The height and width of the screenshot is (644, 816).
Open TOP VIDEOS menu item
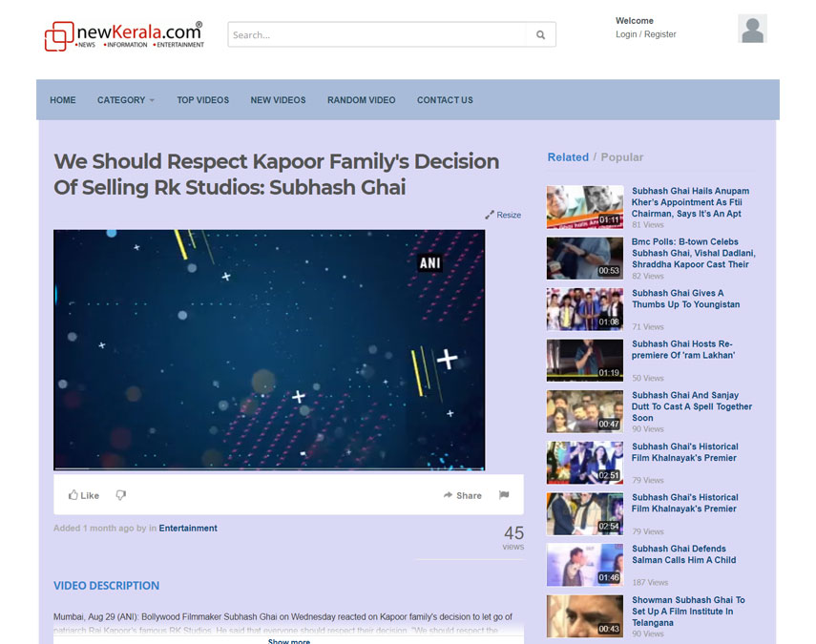pyautogui.click(x=203, y=100)
